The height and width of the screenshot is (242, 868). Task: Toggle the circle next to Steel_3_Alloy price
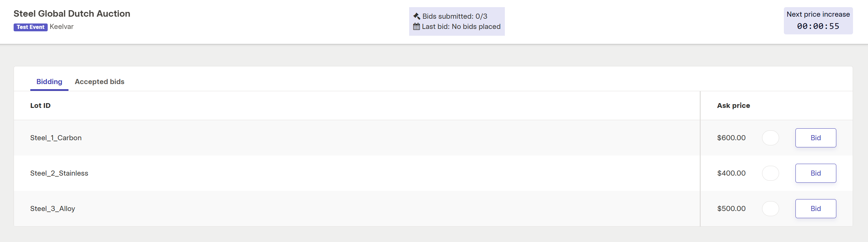pyautogui.click(x=771, y=209)
